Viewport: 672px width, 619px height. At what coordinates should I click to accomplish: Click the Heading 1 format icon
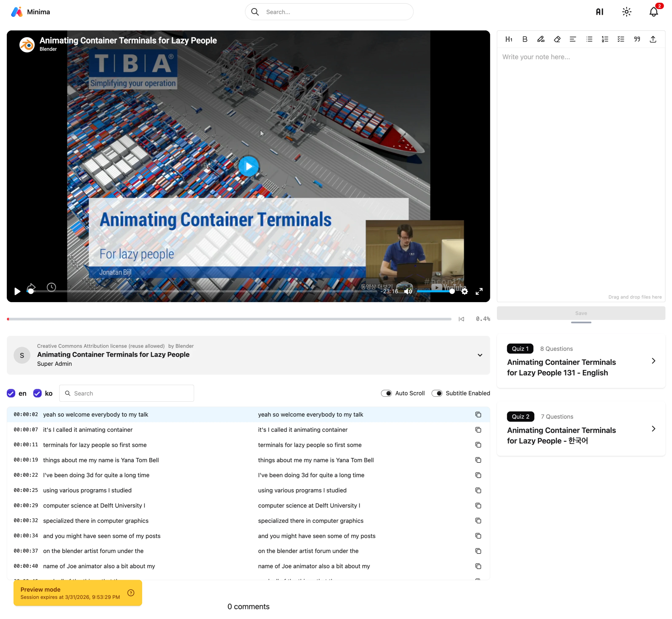point(508,39)
